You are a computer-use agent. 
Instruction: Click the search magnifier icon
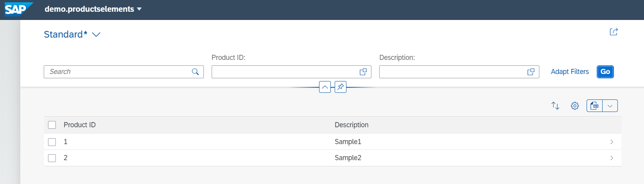click(x=195, y=72)
